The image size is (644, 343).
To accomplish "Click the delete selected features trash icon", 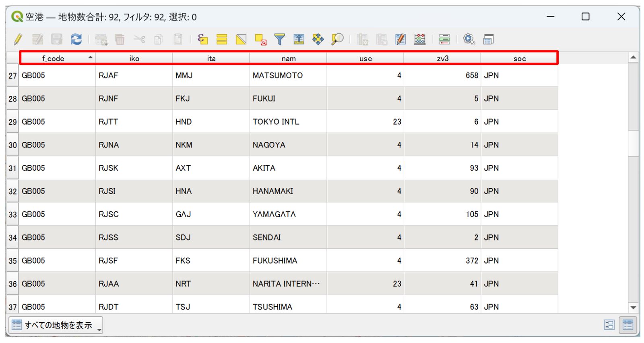I will [x=120, y=39].
